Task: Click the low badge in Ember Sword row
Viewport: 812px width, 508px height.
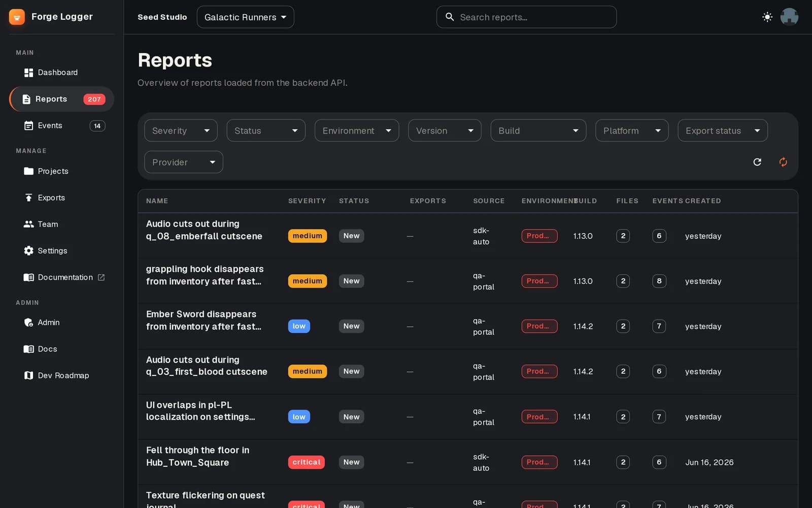Action: pos(299,326)
